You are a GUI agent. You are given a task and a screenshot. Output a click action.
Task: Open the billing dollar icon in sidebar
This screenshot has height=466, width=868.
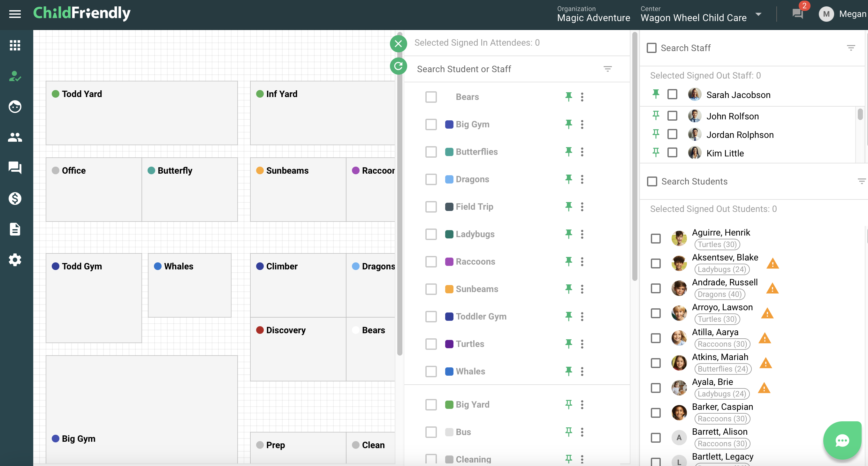pyautogui.click(x=15, y=199)
